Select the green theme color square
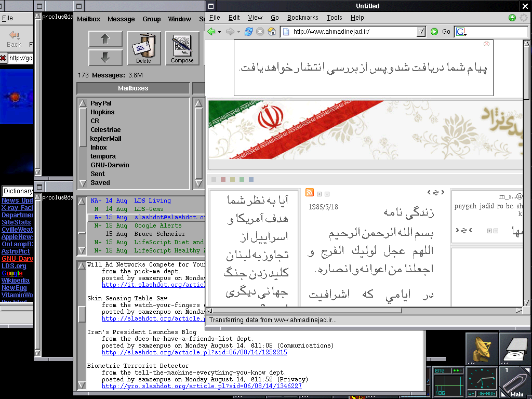 (242, 179)
